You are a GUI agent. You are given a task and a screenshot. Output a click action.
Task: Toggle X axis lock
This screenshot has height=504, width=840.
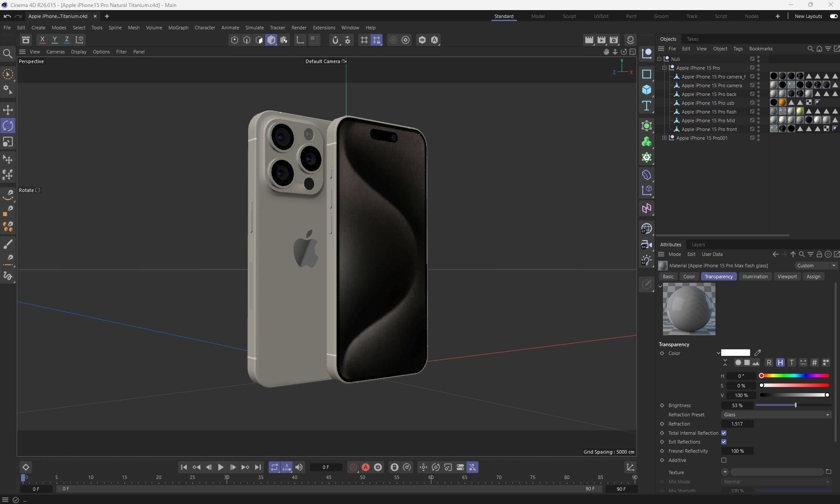[x=42, y=39]
